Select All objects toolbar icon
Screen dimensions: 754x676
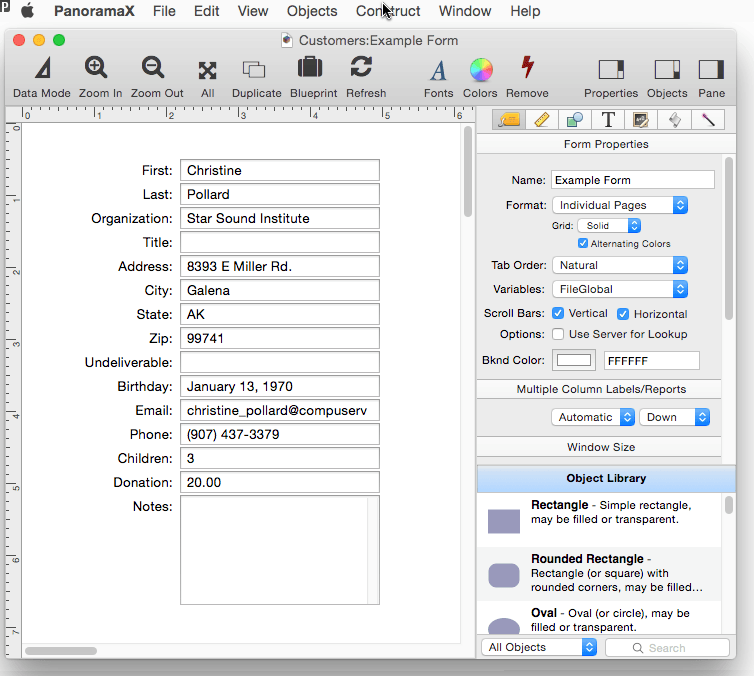207,70
